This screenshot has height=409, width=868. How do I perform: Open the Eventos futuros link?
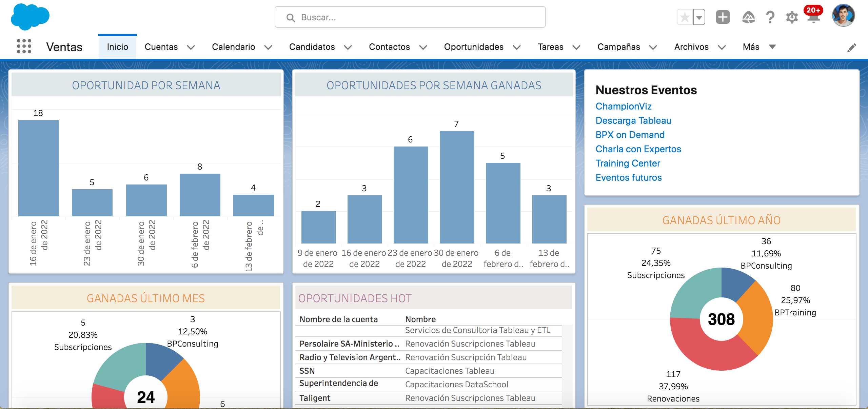tap(628, 177)
